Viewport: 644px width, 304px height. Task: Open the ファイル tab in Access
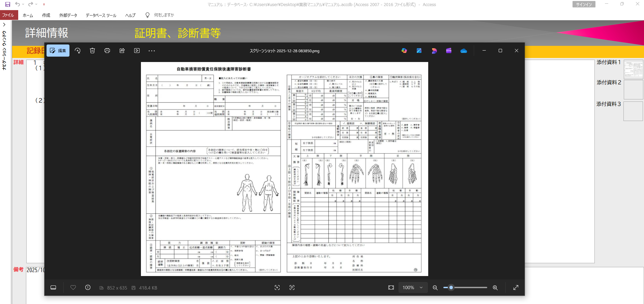point(8,15)
